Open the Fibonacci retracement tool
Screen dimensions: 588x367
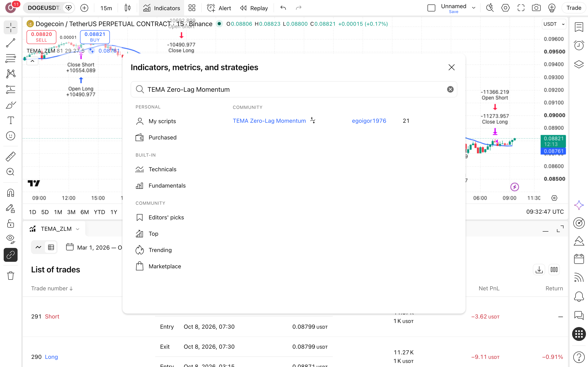(x=10, y=58)
